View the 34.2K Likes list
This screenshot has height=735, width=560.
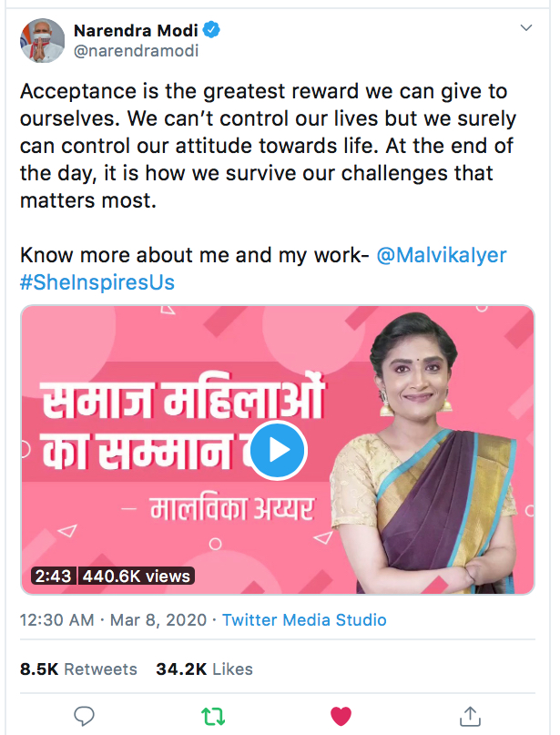click(x=204, y=669)
